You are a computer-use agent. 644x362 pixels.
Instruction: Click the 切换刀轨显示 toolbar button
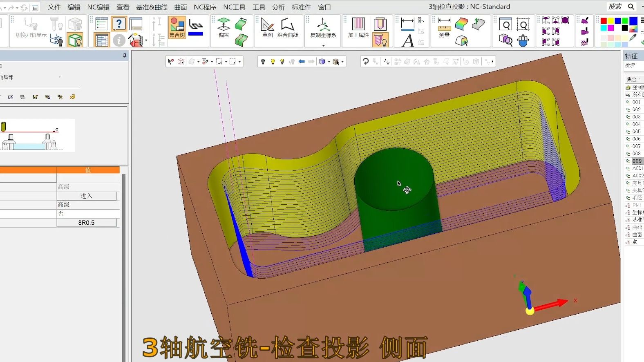pyautogui.click(x=31, y=27)
